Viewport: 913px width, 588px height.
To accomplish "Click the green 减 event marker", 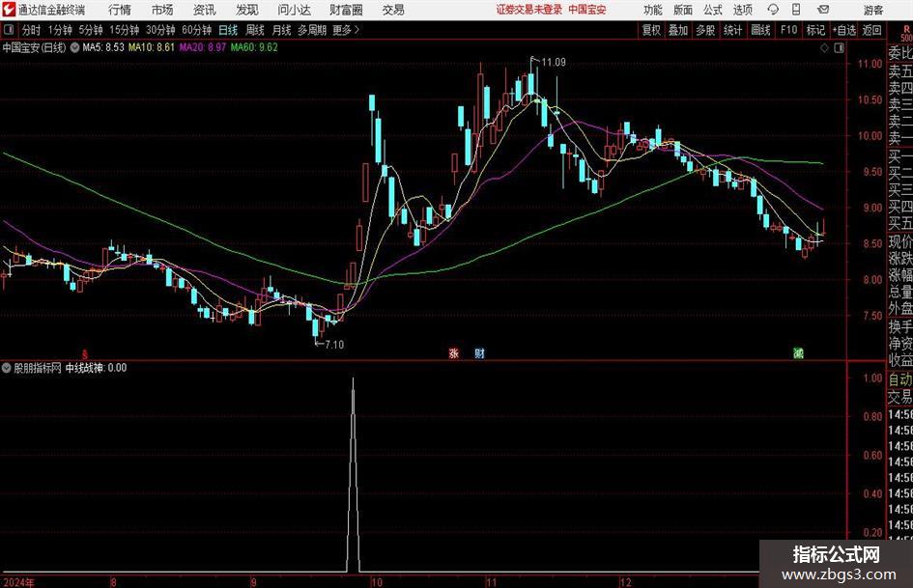I will click(x=798, y=352).
